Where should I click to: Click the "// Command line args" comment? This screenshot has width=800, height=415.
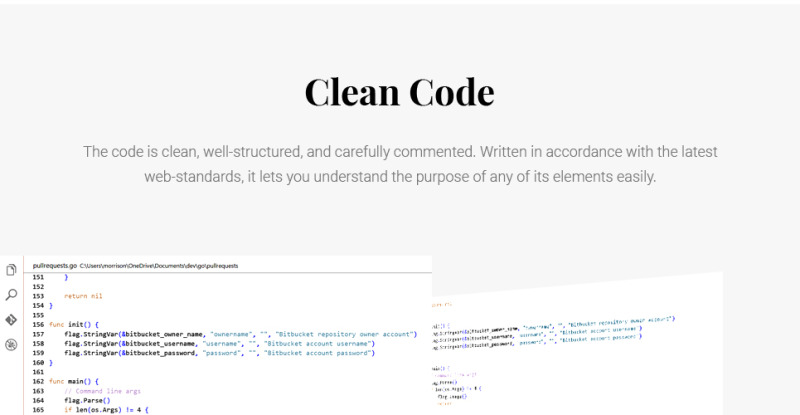102,391
